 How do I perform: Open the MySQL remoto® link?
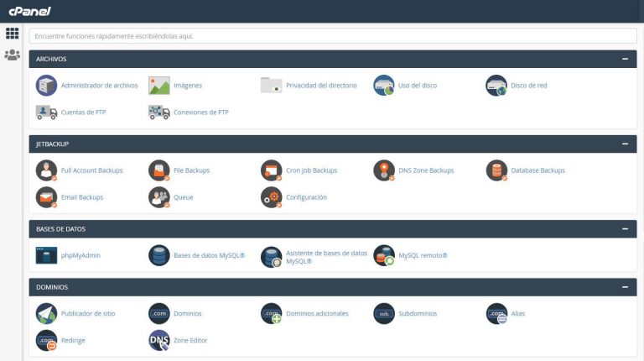[x=423, y=255]
